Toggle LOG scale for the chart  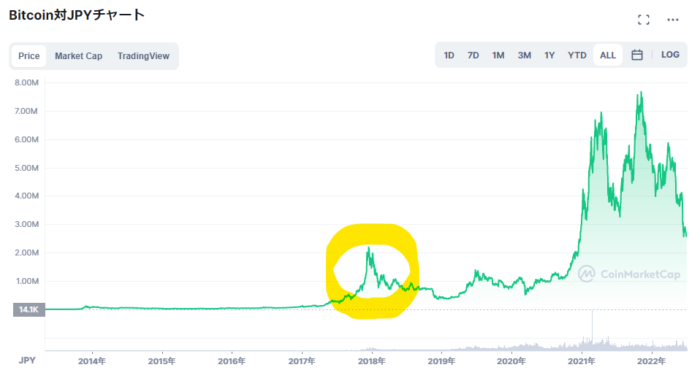pyautogui.click(x=670, y=54)
